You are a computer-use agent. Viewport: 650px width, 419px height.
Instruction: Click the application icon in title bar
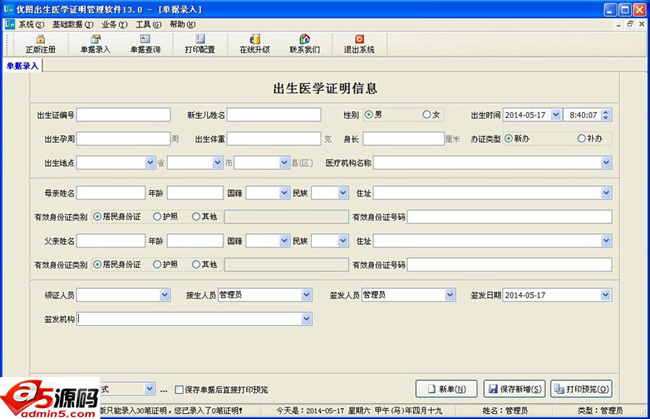coord(8,9)
